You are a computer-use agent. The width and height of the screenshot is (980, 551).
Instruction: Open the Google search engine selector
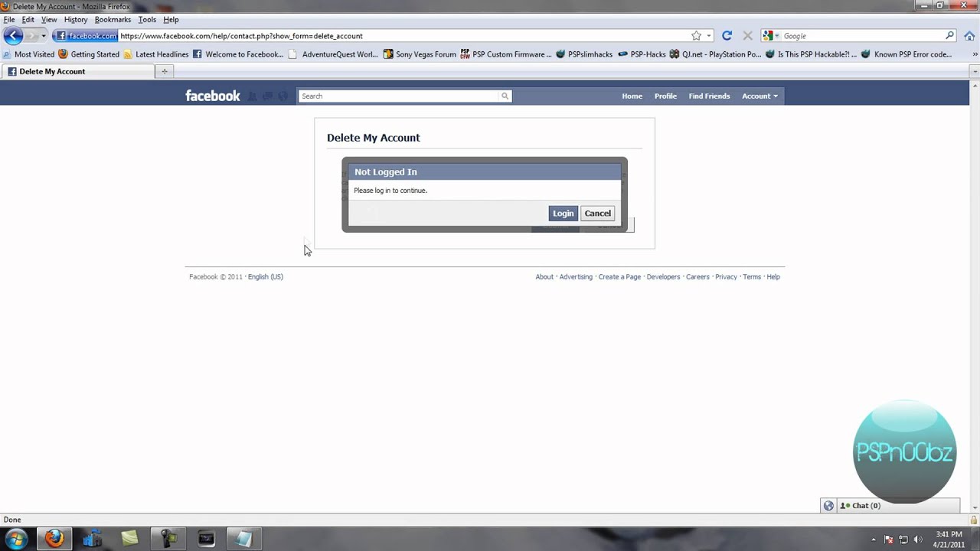[x=771, y=36]
